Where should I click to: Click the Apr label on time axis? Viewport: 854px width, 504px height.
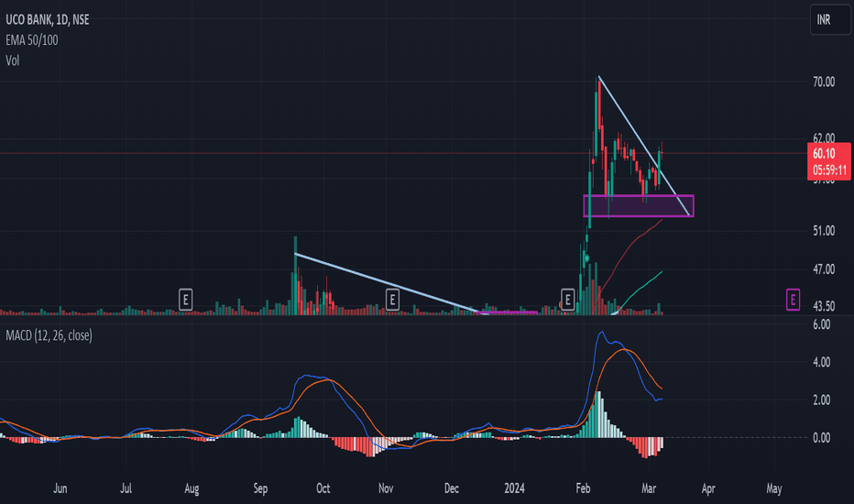pos(708,488)
